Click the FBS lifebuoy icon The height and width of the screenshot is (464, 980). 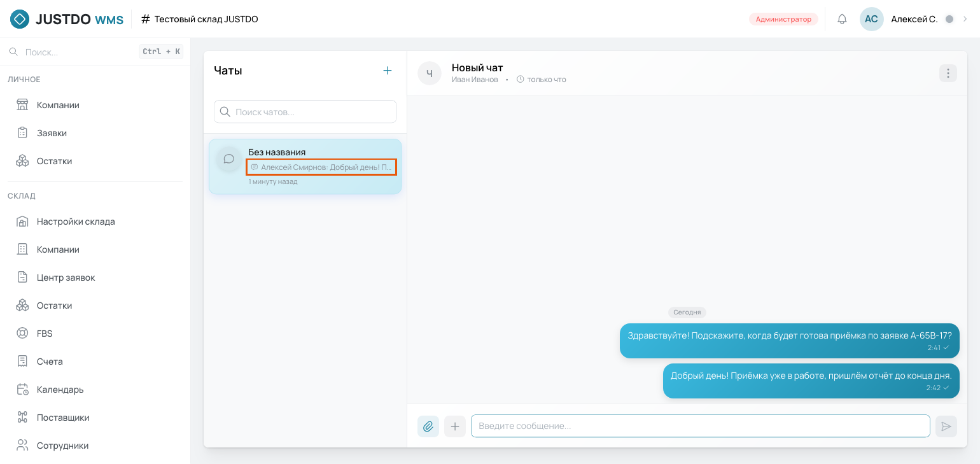pyautogui.click(x=22, y=334)
